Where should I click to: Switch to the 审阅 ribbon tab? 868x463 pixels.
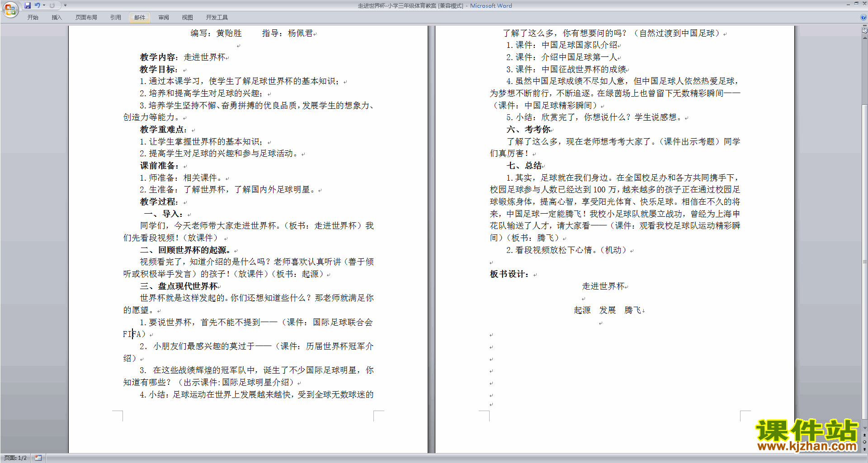click(164, 18)
